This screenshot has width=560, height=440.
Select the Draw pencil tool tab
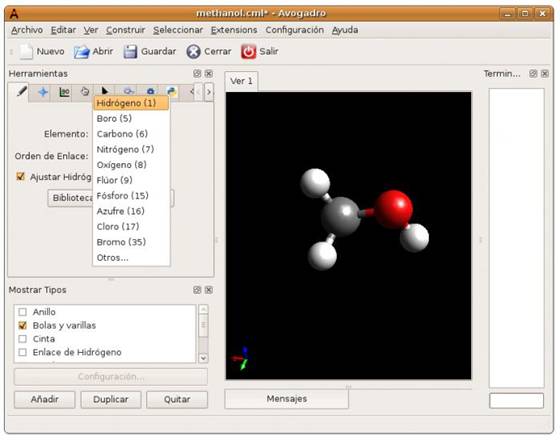pyautogui.click(x=21, y=92)
